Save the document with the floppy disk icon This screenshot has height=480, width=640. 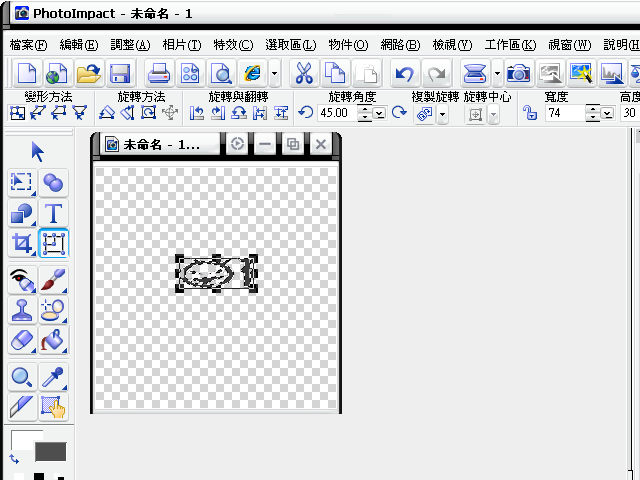tap(120, 74)
